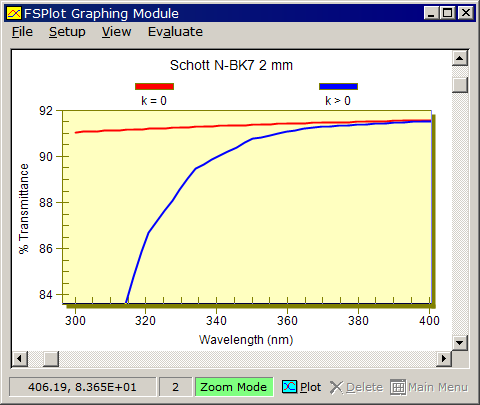Click the vertical scrollbar thumb

[460, 85]
